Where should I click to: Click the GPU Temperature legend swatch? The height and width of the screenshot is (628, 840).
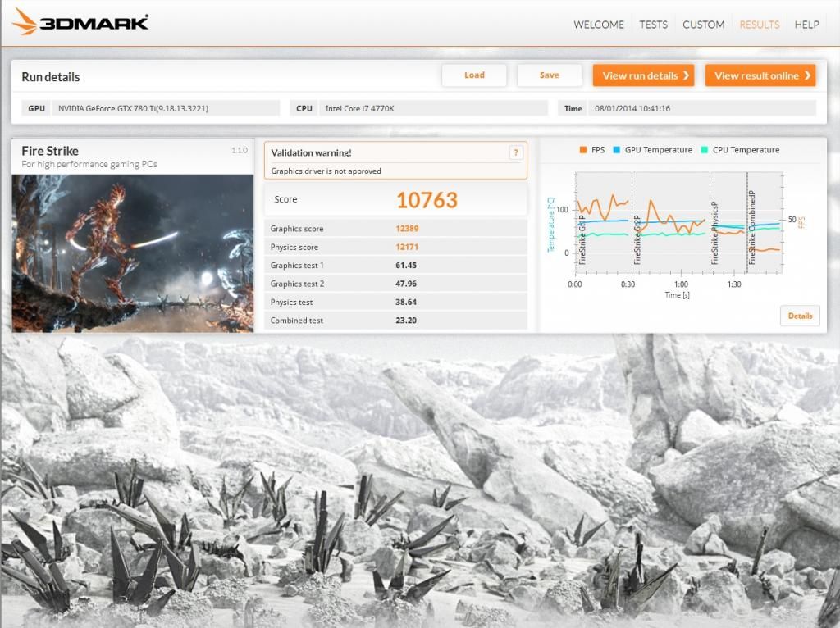[x=616, y=150]
